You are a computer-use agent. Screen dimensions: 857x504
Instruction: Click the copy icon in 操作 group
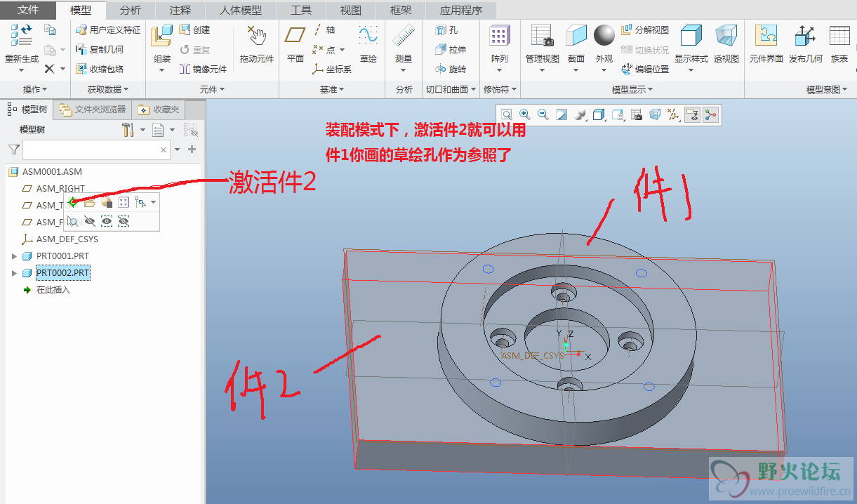click(x=49, y=30)
